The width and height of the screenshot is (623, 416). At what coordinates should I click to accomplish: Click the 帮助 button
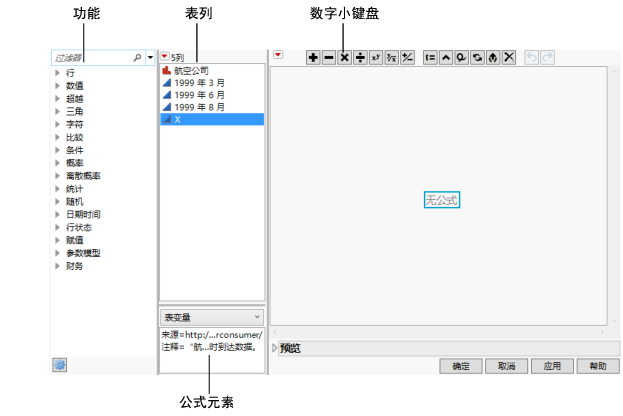pyautogui.click(x=598, y=366)
